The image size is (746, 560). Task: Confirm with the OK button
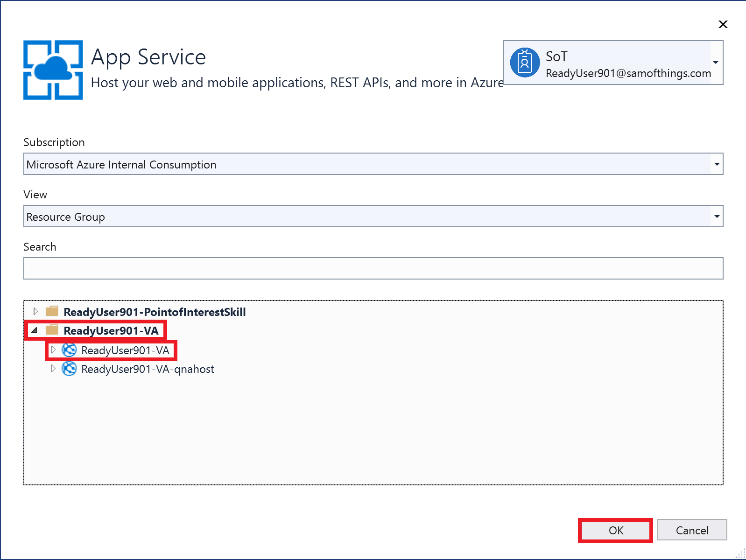[616, 530]
